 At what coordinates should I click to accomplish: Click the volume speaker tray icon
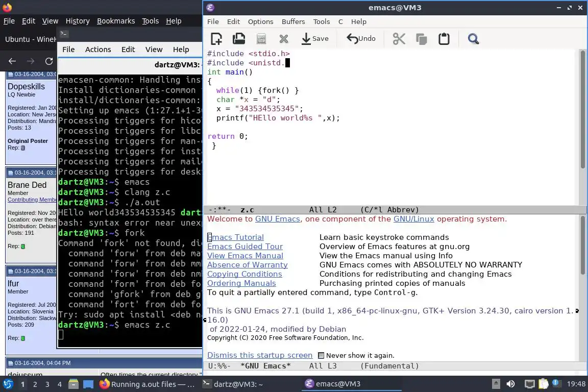(510, 384)
